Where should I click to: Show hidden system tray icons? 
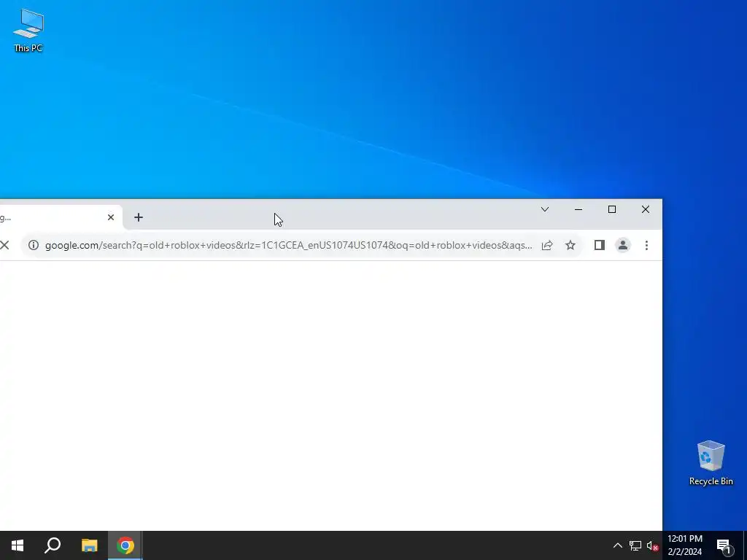point(617,545)
